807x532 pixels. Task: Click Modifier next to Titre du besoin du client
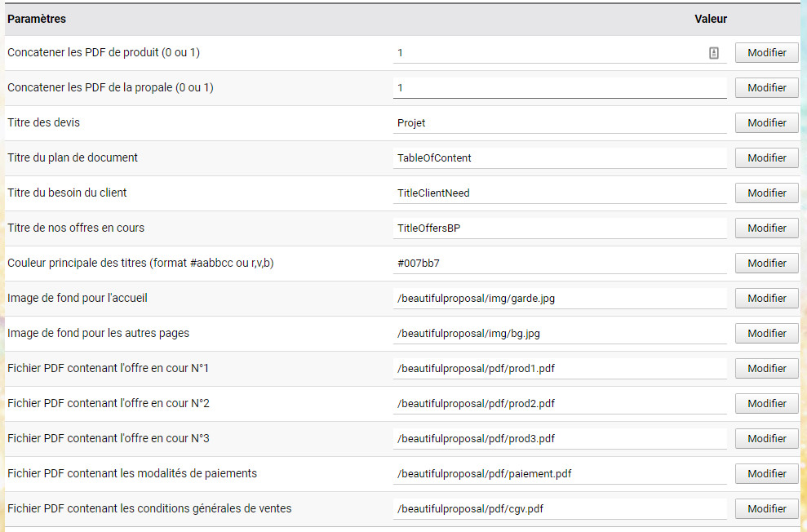[x=767, y=193]
